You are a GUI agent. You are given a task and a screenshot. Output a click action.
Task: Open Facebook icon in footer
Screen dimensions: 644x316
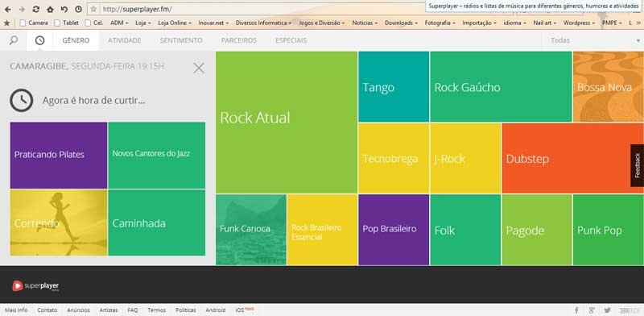tap(576, 310)
